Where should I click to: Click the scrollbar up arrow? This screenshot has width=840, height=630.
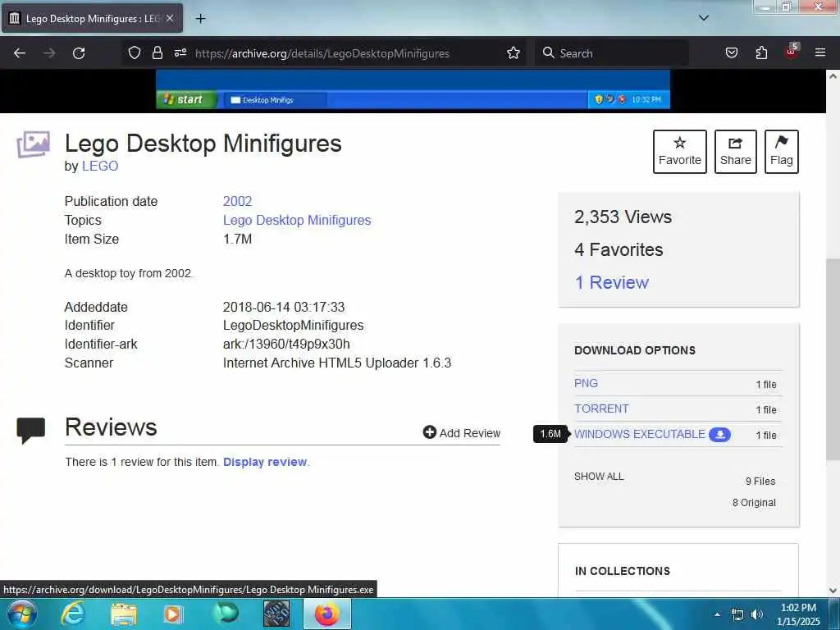pos(833,76)
